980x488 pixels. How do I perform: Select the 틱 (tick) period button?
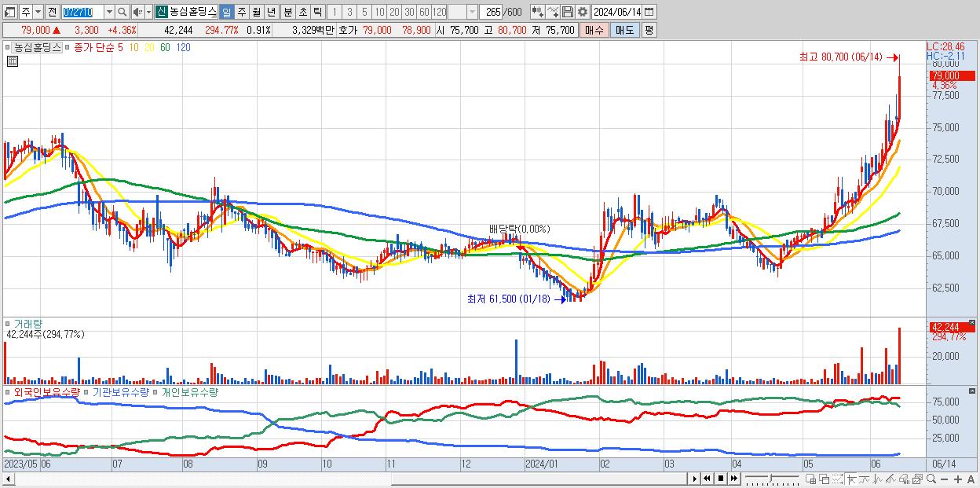point(317,13)
